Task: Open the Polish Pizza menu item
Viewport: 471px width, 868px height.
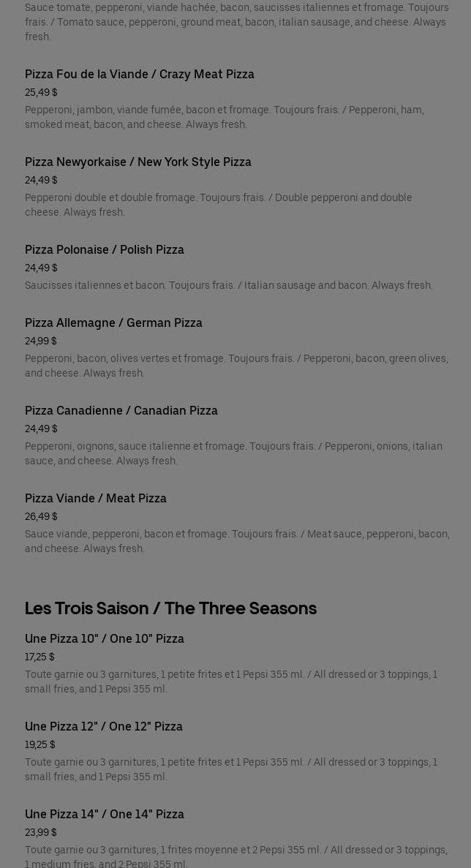Action: [x=105, y=249]
